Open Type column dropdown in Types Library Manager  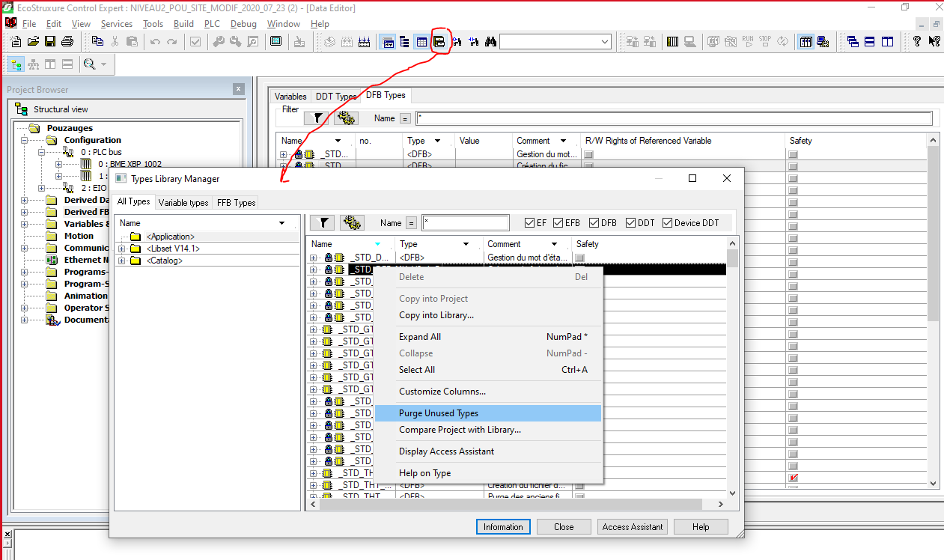466,244
